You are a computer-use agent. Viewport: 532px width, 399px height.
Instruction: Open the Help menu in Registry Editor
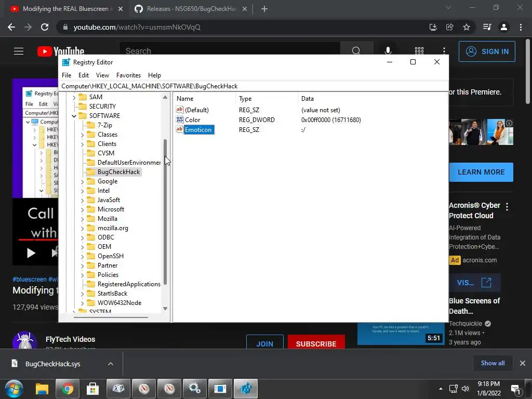click(154, 75)
